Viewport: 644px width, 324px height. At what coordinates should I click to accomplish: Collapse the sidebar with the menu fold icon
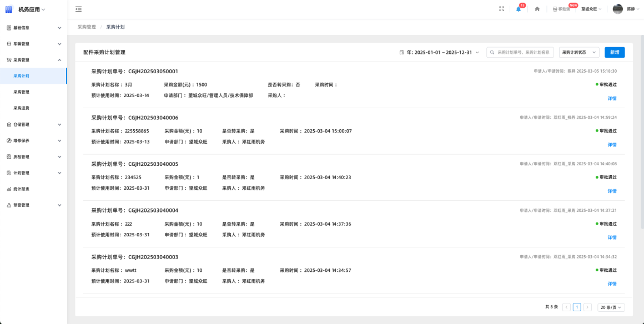pyautogui.click(x=78, y=9)
